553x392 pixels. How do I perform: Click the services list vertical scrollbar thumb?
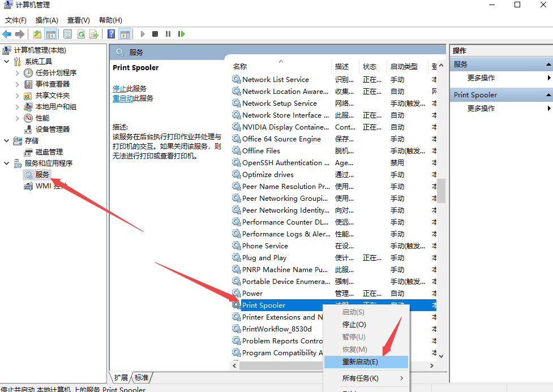(x=441, y=191)
